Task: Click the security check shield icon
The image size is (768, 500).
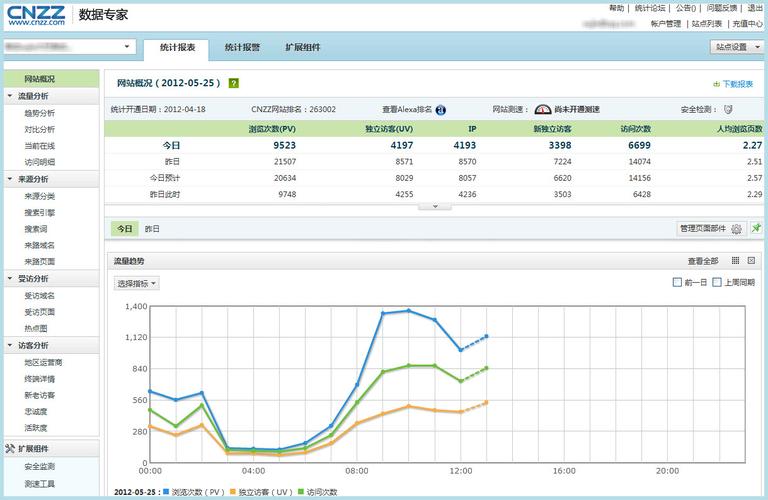Action: (728, 109)
